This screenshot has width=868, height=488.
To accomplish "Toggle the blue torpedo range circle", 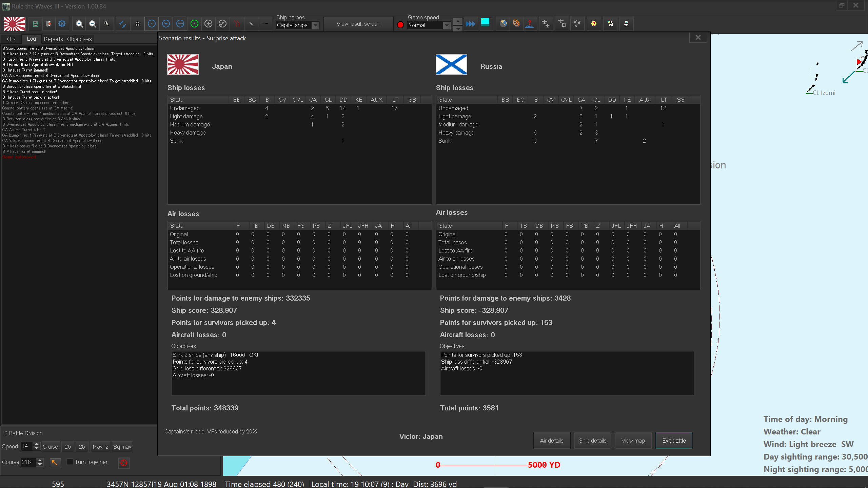I will (x=180, y=24).
